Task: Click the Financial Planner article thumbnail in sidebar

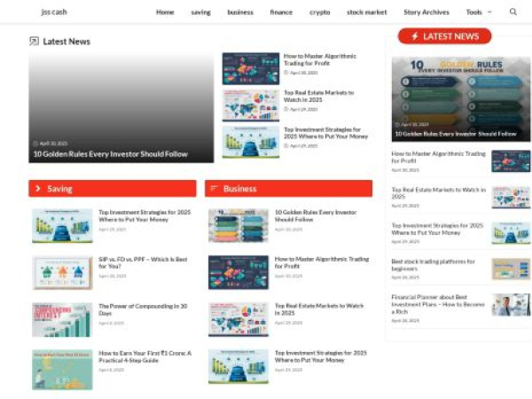Action: (511, 306)
